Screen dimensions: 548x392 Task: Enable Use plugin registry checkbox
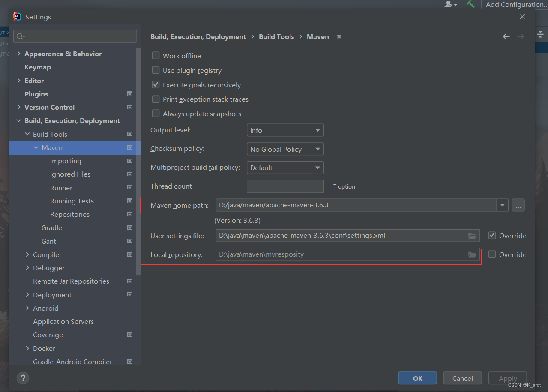[x=156, y=70]
